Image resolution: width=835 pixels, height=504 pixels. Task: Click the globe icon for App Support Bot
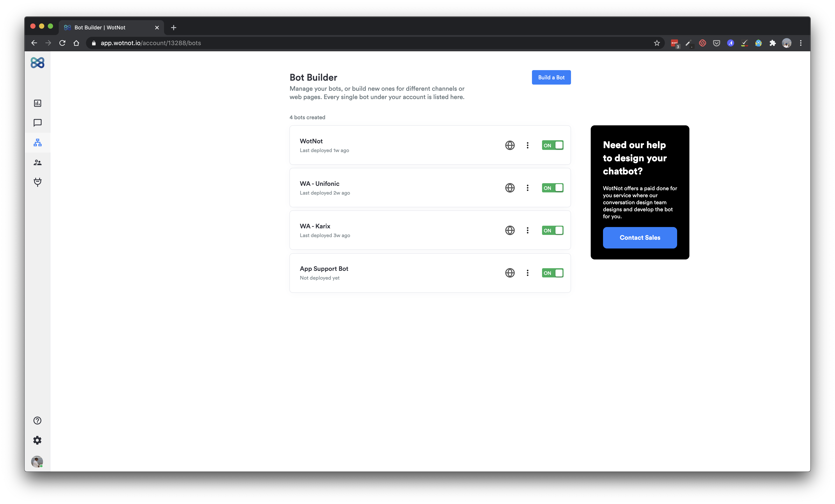coord(510,273)
